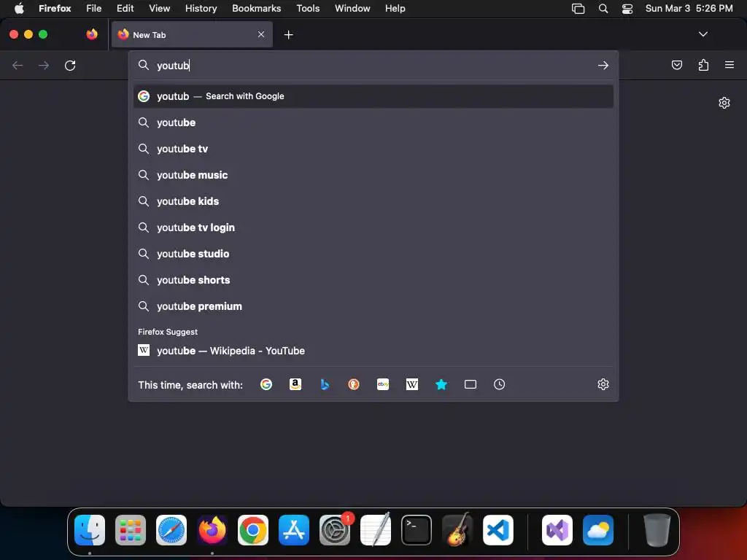Search this time with DuckDuckGo

[x=354, y=384]
